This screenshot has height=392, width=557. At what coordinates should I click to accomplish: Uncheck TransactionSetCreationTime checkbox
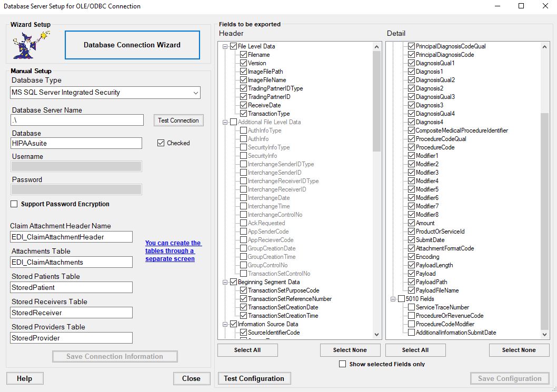[243, 316]
